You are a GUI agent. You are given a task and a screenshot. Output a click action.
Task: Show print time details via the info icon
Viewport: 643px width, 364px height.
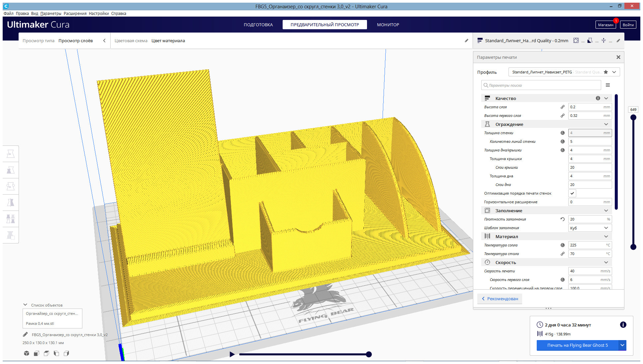(x=623, y=325)
